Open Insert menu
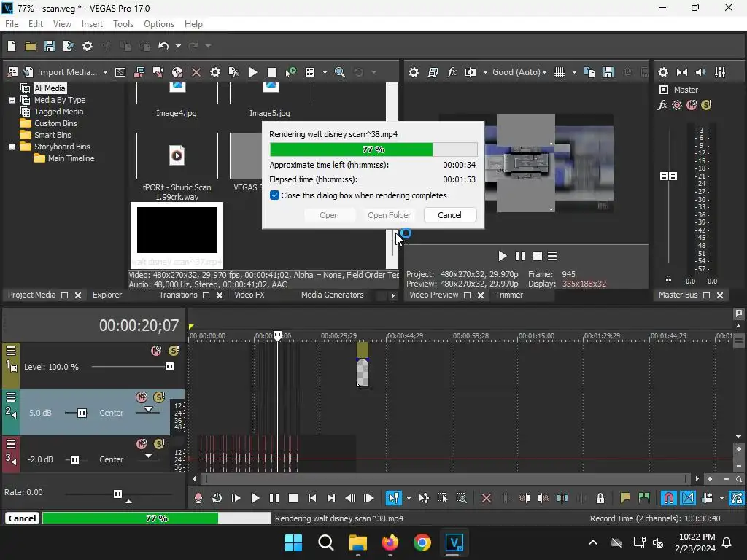Viewport: 747px width, 560px height. coord(92,24)
